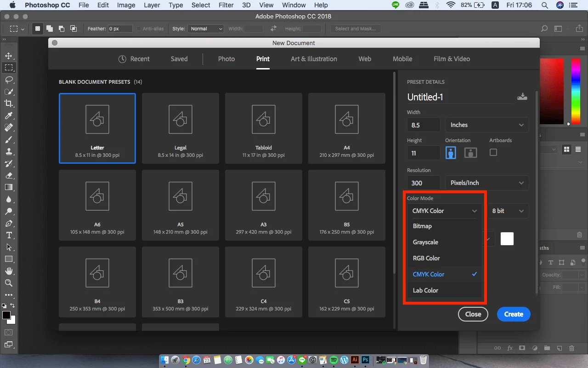Switch to the Recent tab

click(x=134, y=59)
